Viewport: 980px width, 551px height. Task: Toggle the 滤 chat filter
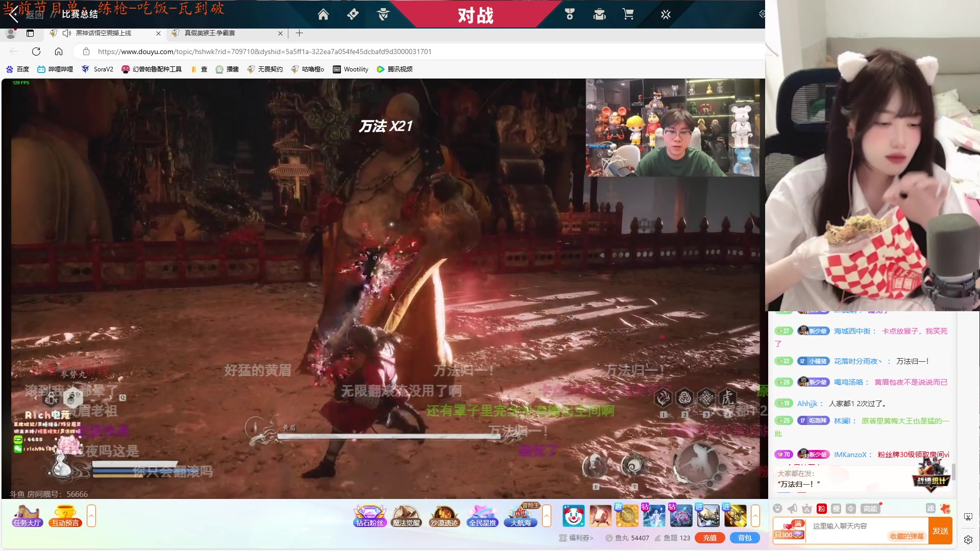pos(930,509)
